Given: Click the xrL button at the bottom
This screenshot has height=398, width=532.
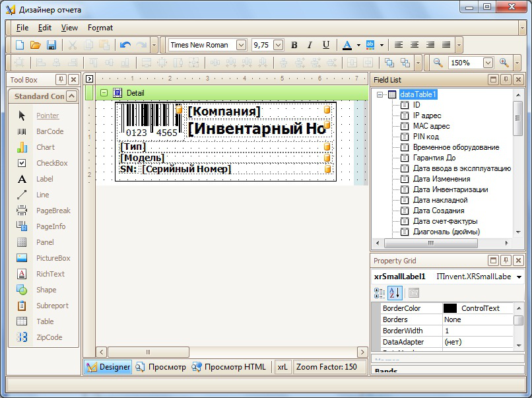Looking at the screenshot, I should (283, 367).
